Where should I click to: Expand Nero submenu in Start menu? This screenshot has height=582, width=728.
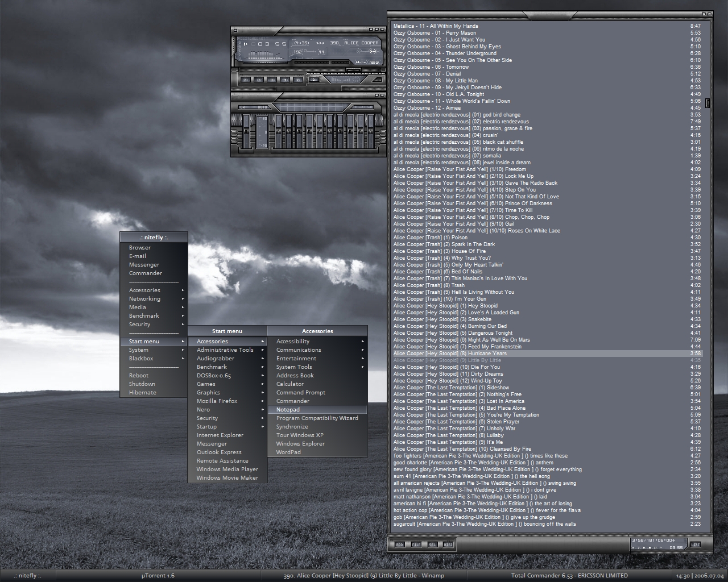(227, 410)
